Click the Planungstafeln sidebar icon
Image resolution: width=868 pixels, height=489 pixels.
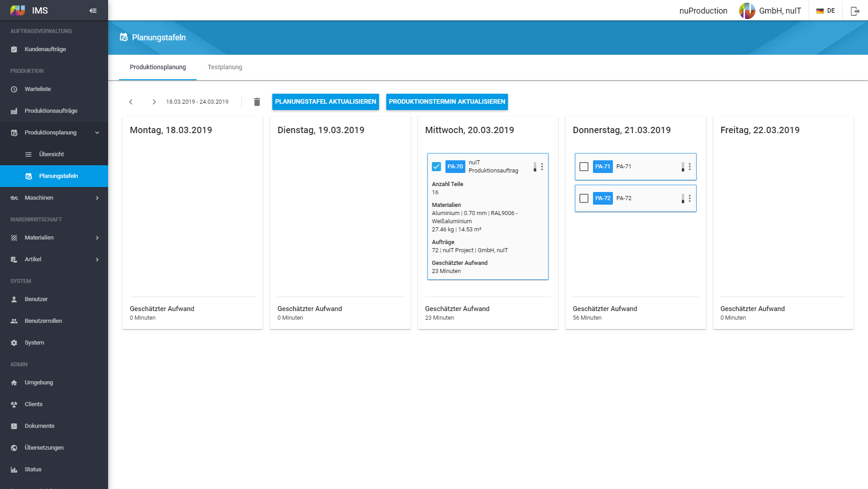click(28, 176)
